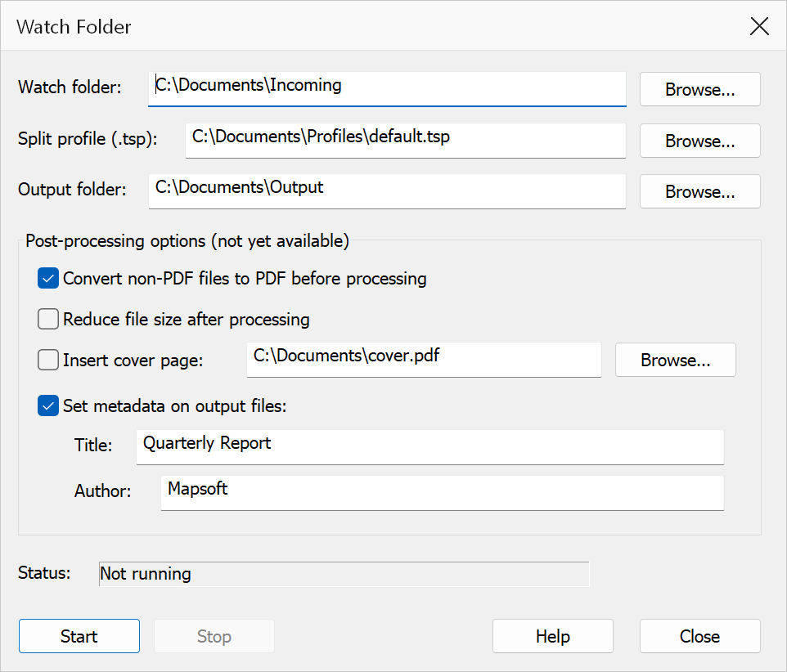Viewport: 787px width, 672px height.
Task: Click Browse next to Watch folder field
Action: click(x=699, y=89)
